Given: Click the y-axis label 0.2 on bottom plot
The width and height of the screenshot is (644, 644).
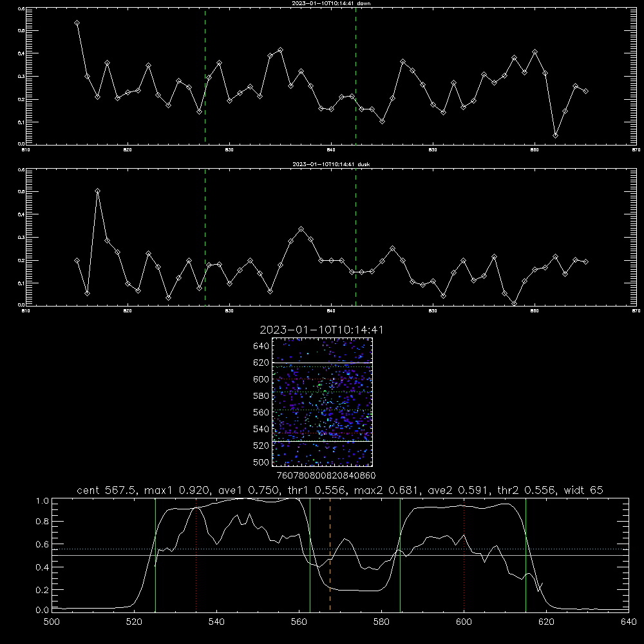Looking at the screenshot, I should tap(43, 590).
